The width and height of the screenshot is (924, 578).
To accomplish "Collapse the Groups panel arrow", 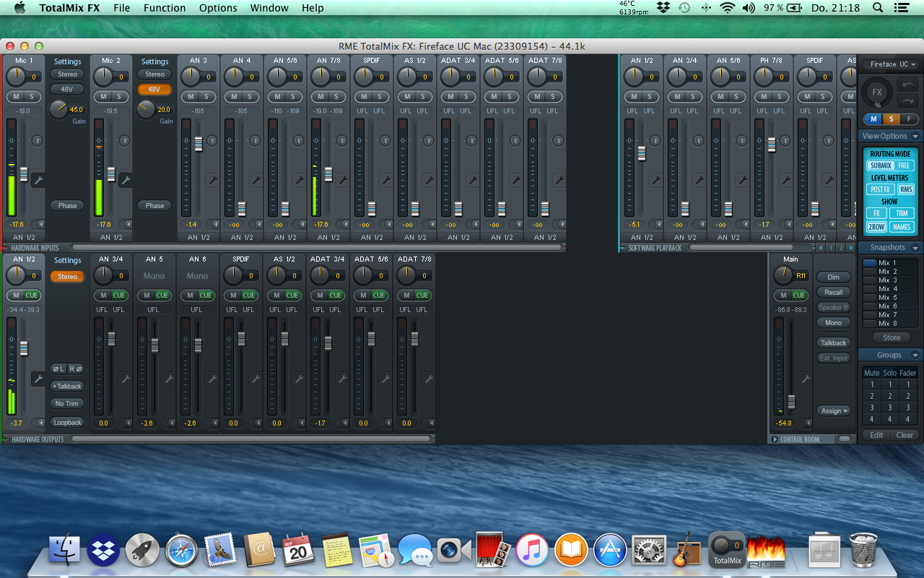I will coord(915,355).
